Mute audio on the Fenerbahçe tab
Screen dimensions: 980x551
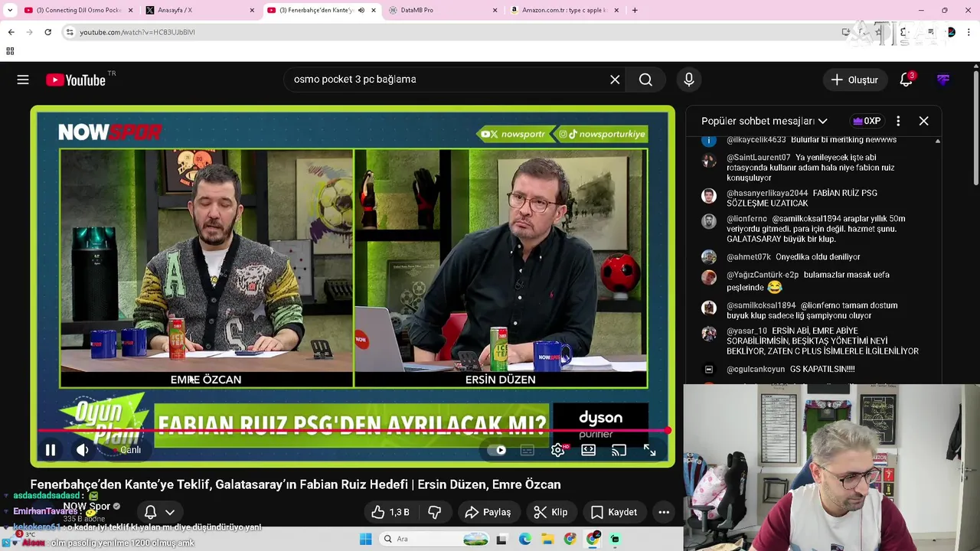tap(361, 10)
